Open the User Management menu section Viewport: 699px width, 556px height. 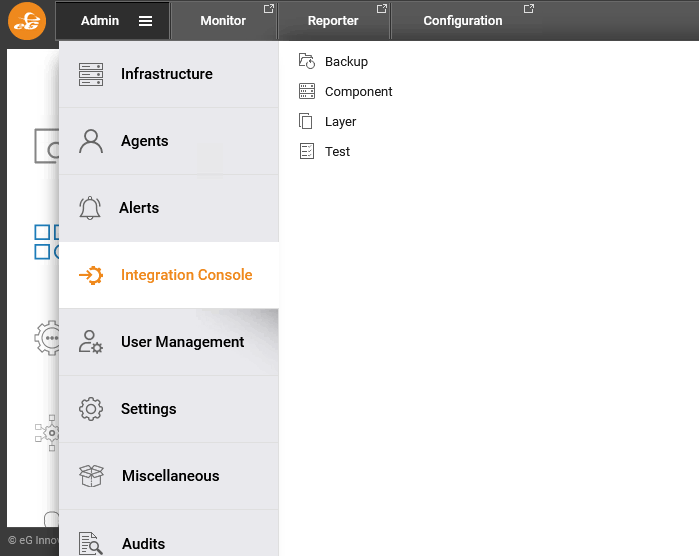click(169, 342)
